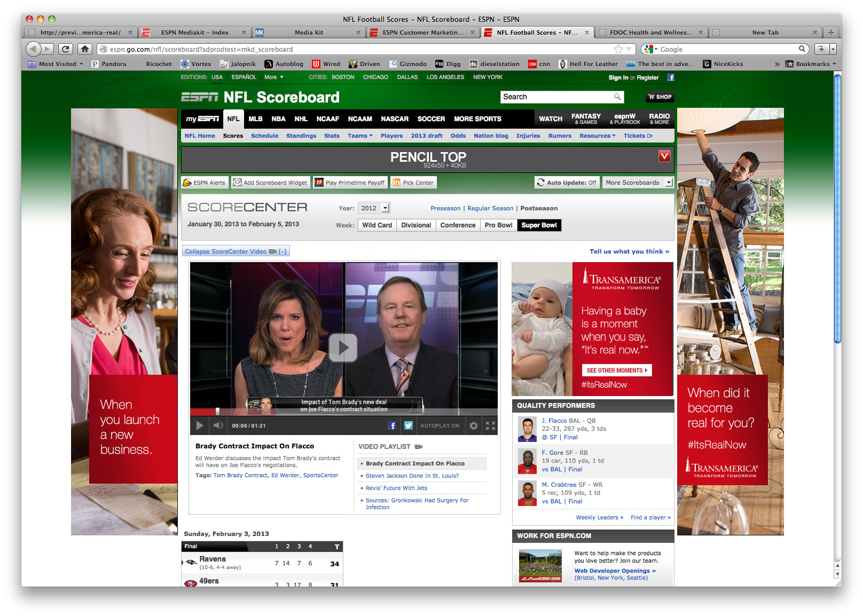Image resolution: width=863 pixels, height=616 pixels.
Task: Click browser back button
Action: tap(34, 49)
